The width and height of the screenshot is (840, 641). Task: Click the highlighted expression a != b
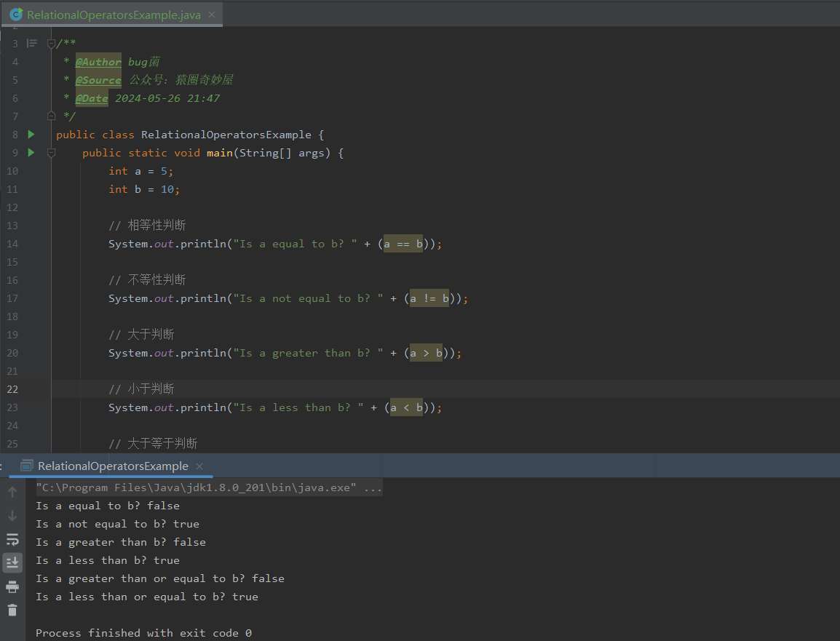click(x=429, y=299)
